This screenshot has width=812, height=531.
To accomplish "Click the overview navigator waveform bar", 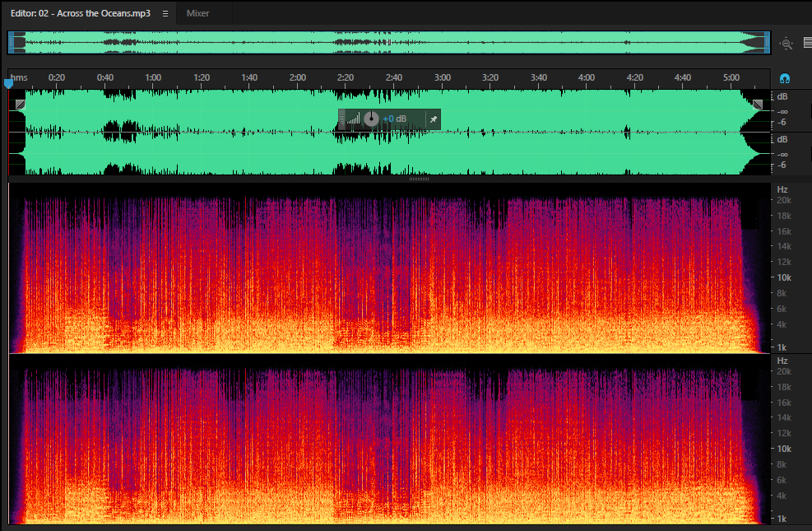I will coord(389,43).
